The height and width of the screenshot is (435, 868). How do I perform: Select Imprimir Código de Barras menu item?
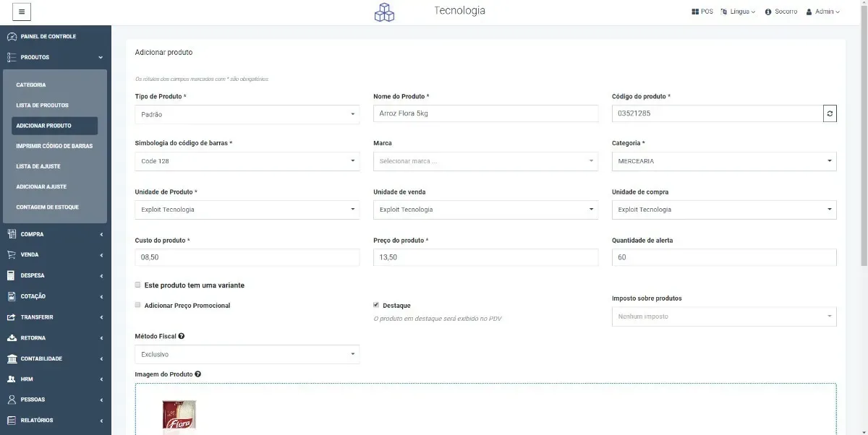tap(54, 146)
